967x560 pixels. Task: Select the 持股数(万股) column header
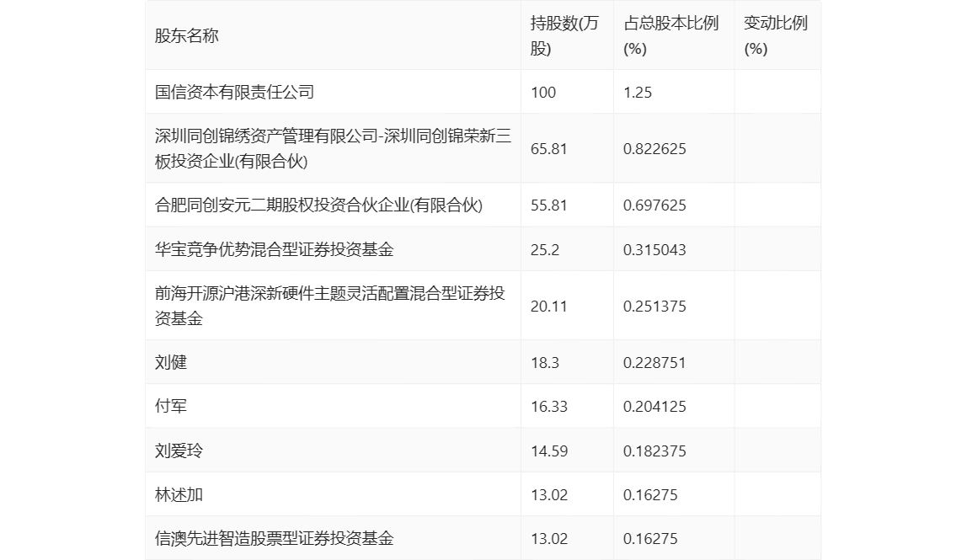[564, 35]
